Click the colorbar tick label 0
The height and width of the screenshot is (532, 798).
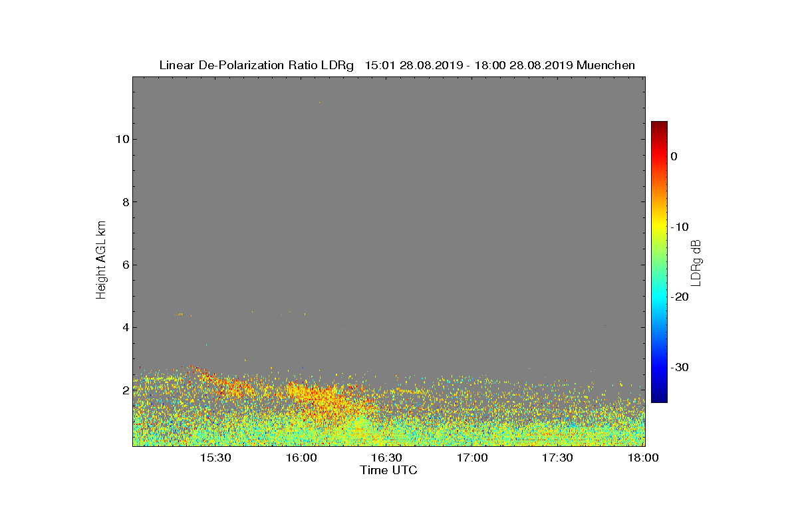[x=674, y=156]
